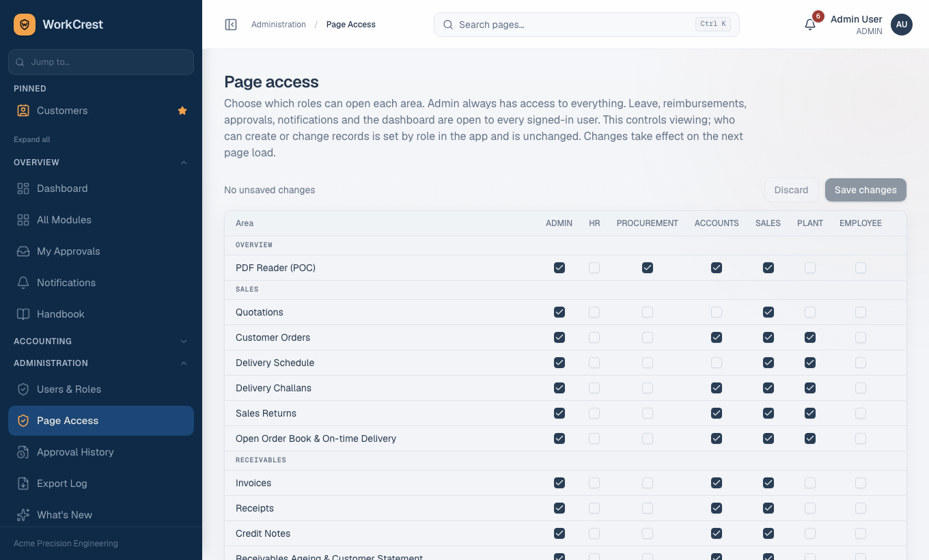This screenshot has height=560, width=929.
Task: Focus the Search pages field
Action: 587,25
